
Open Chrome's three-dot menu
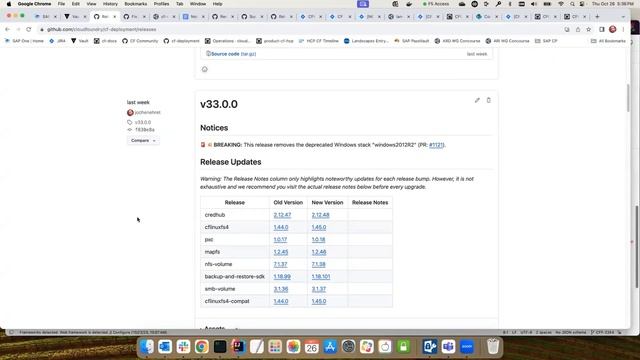(623, 29)
